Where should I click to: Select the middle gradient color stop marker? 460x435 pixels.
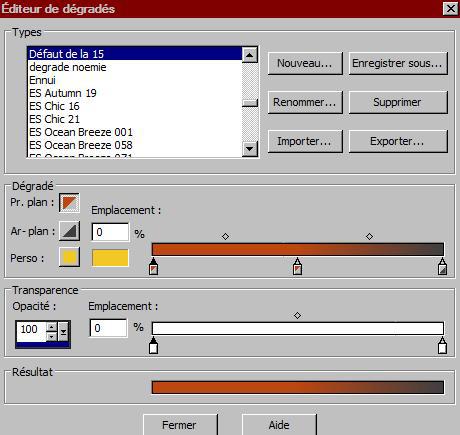pyautogui.click(x=297, y=266)
